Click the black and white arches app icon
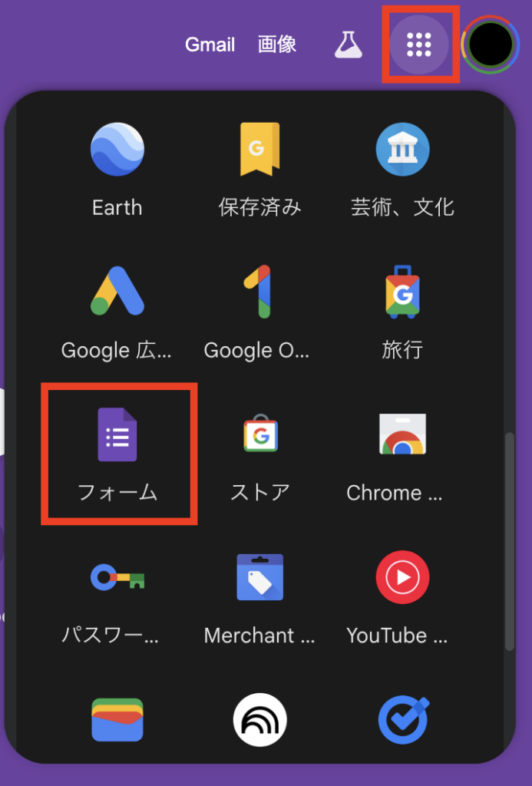The width and height of the screenshot is (532, 786). click(259, 719)
